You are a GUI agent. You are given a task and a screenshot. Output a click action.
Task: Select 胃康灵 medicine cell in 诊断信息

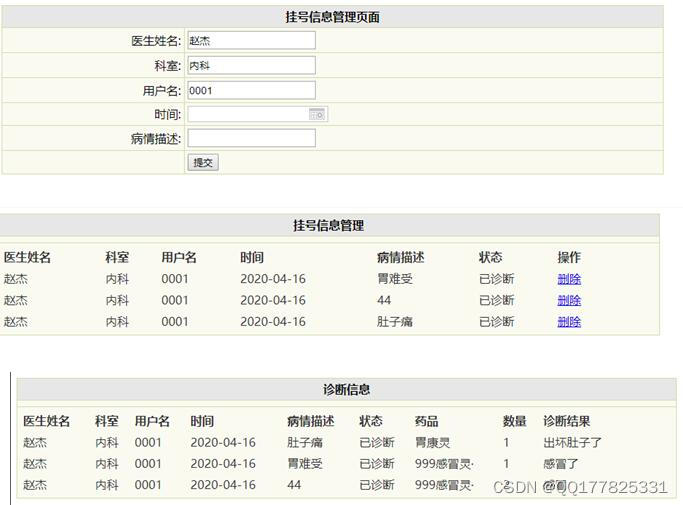pyautogui.click(x=432, y=442)
